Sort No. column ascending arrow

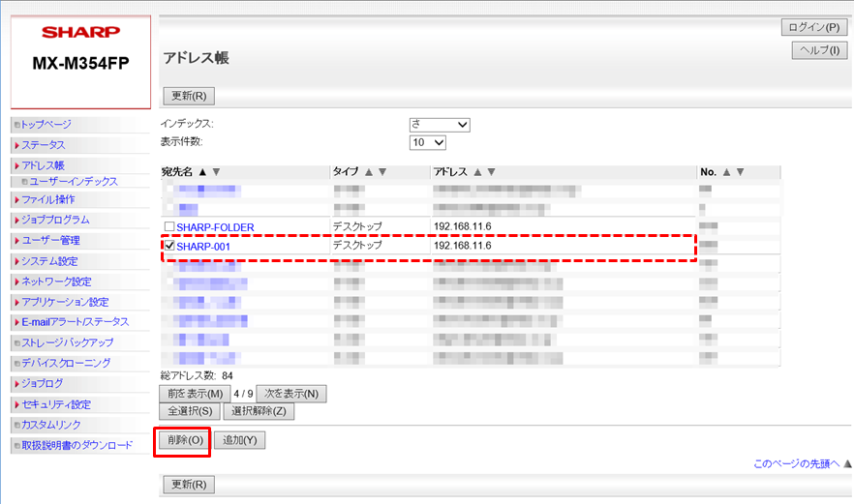(726, 172)
